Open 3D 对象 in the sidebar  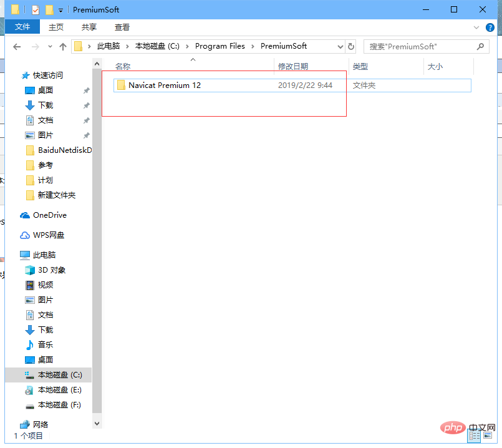[x=52, y=270]
